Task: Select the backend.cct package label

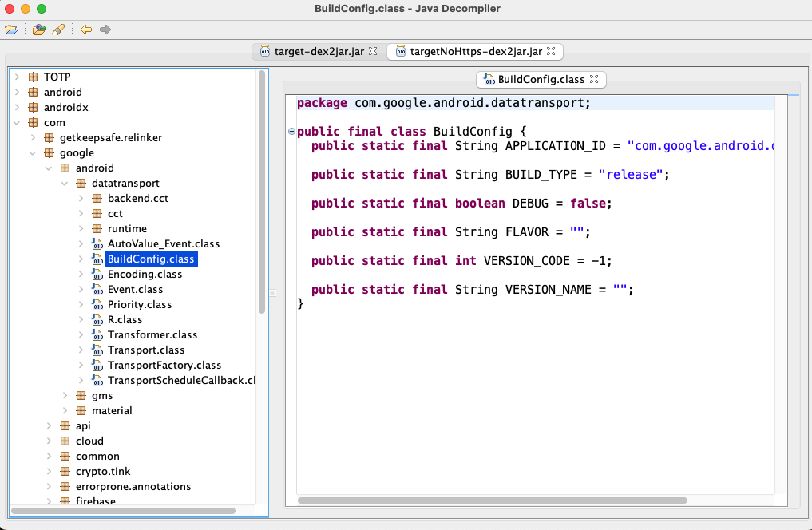Action: (x=138, y=198)
